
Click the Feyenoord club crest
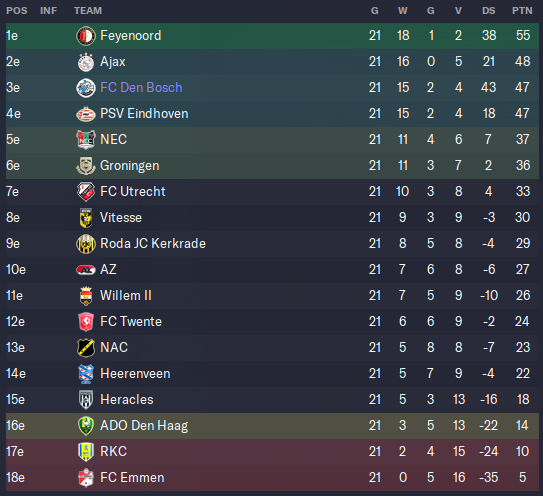tap(86, 36)
